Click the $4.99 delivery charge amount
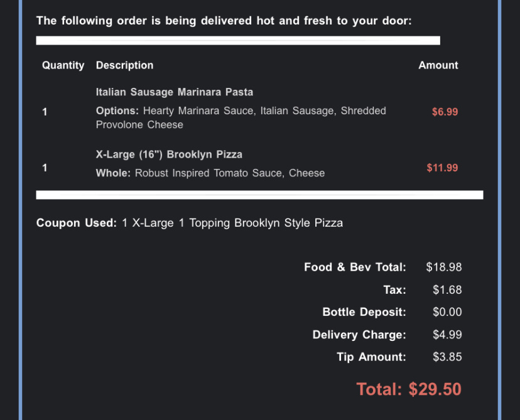Image resolution: width=520 pixels, height=420 pixels. tap(447, 335)
